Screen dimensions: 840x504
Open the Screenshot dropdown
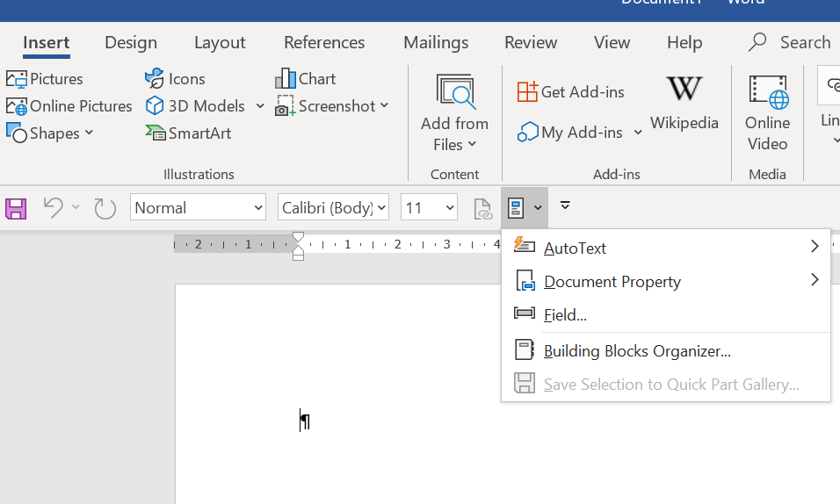[331, 106]
